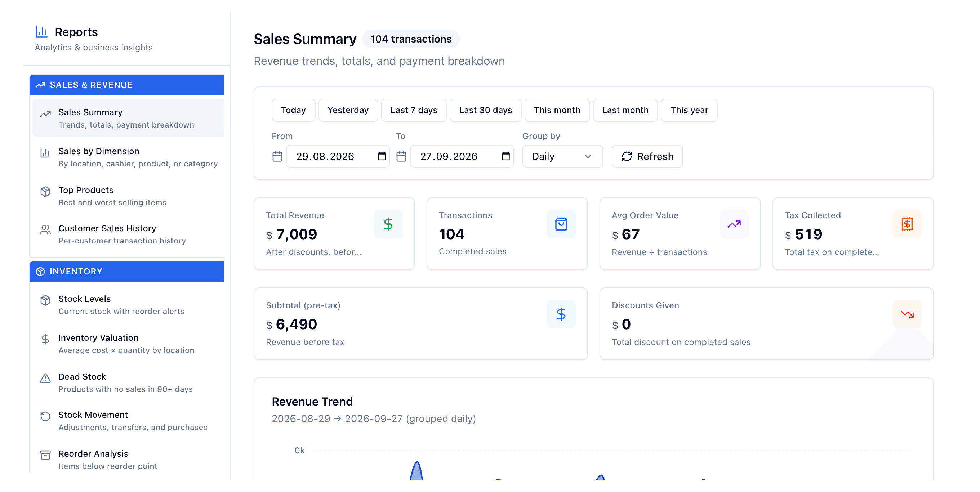Click the Transactions shopping bag icon
Viewport: 980px width, 492px height.
click(x=561, y=224)
